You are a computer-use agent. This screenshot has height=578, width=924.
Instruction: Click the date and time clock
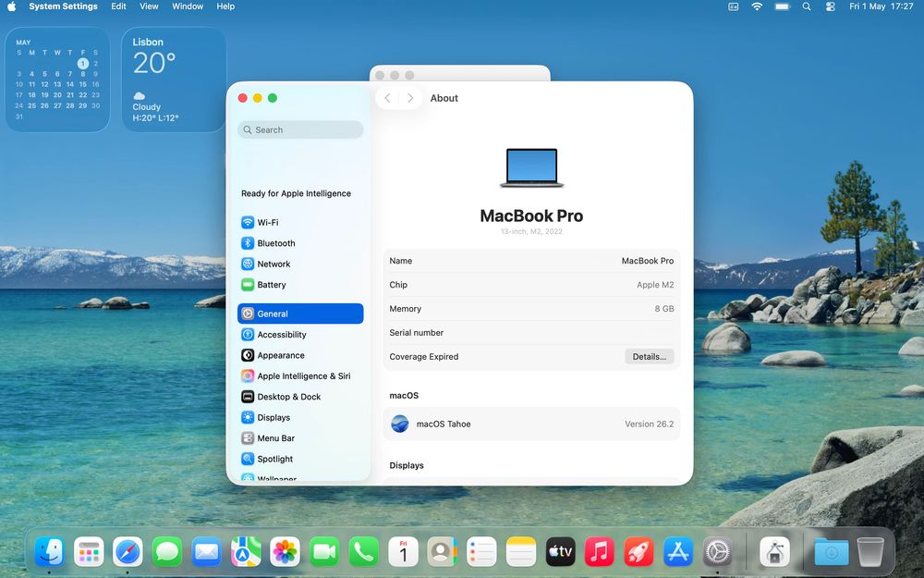pos(881,6)
